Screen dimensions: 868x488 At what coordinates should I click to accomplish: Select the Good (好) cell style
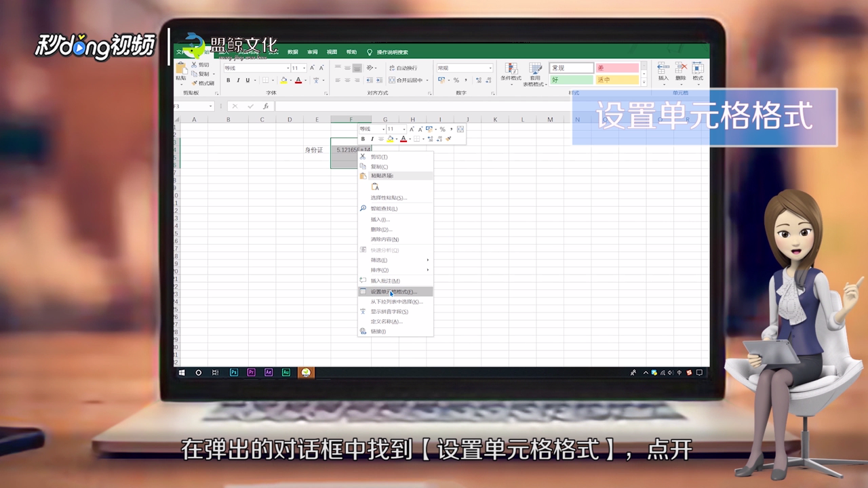[x=571, y=80]
